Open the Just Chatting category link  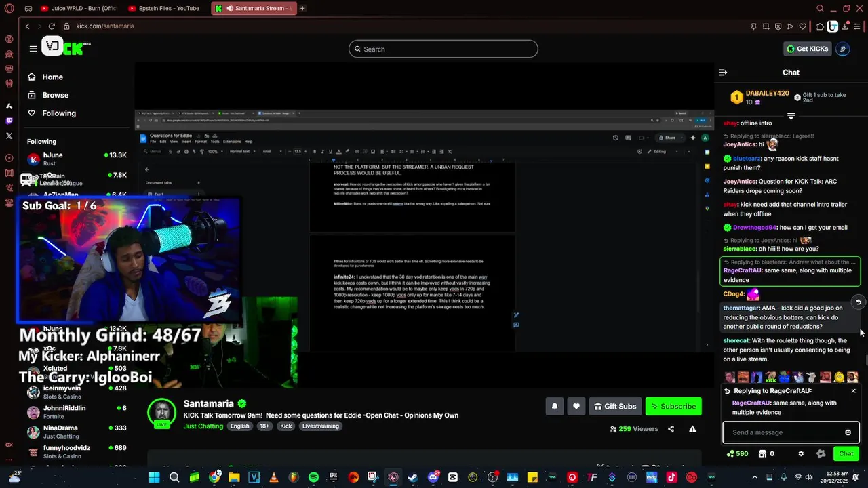203,426
